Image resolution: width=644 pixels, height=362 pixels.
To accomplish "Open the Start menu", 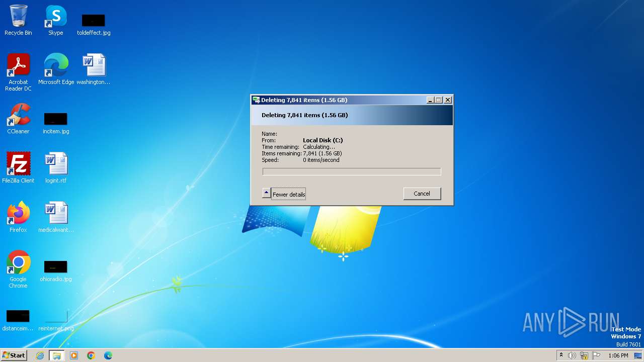I will [x=14, y=355].
